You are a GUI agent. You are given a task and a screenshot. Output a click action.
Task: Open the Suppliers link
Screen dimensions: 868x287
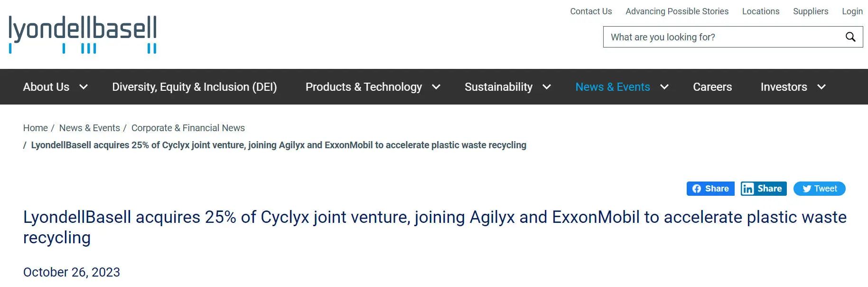(811, 11)
